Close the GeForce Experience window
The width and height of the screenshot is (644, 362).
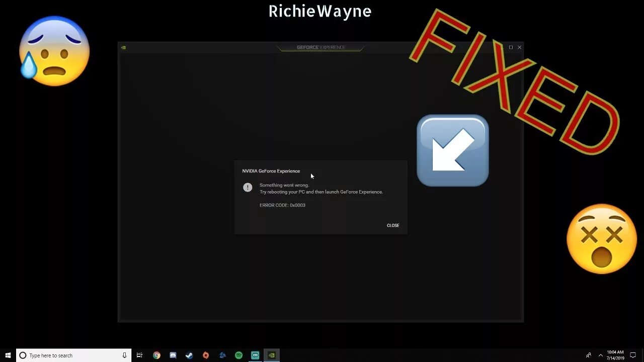(x=520, y=47)
